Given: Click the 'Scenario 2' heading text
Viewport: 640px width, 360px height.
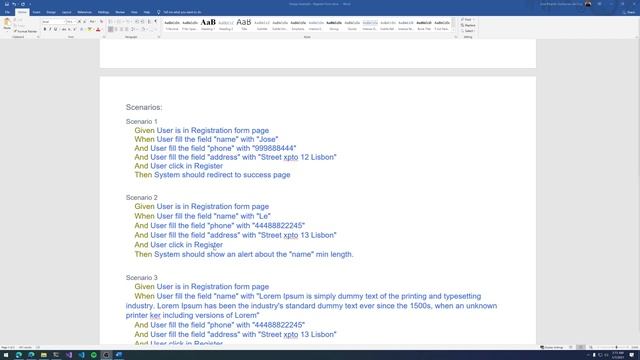Looking at the screenshot, I should pos(142,198).
